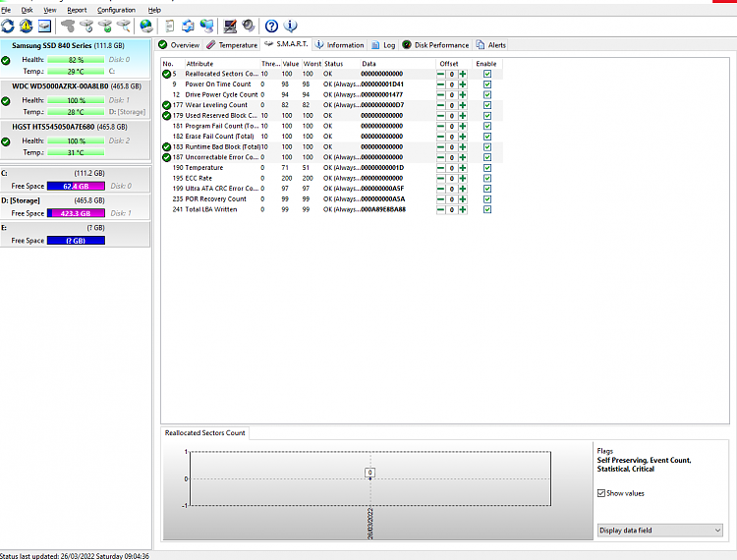737x560 pixels.
Task: Select the HGST HTS545050A7E680 disk panel
Action: click(76, 140)
